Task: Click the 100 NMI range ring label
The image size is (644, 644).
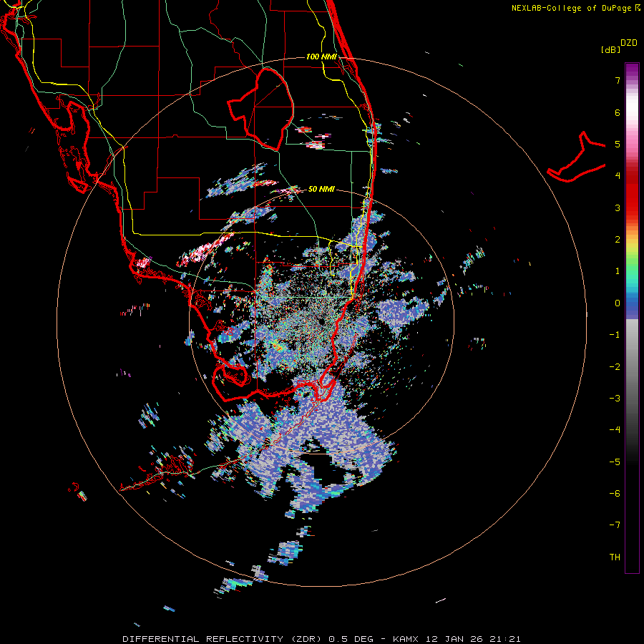Action: point(321,57)
